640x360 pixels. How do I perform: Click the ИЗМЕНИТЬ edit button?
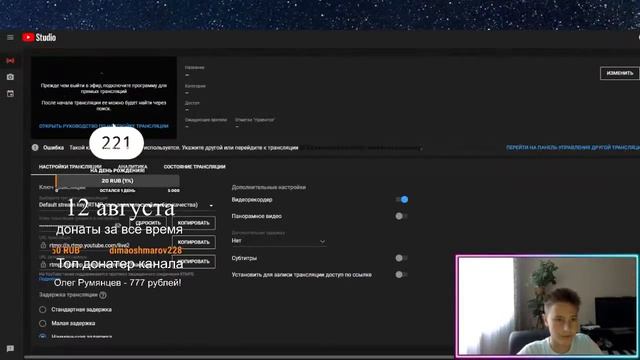(x=620, y=73)
